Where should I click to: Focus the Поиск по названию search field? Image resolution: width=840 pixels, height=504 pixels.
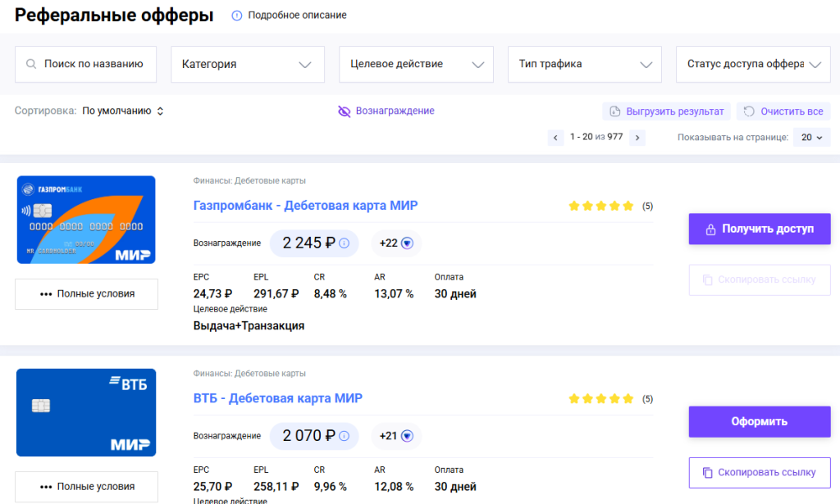pyautogui.click(x=85, y=64)
